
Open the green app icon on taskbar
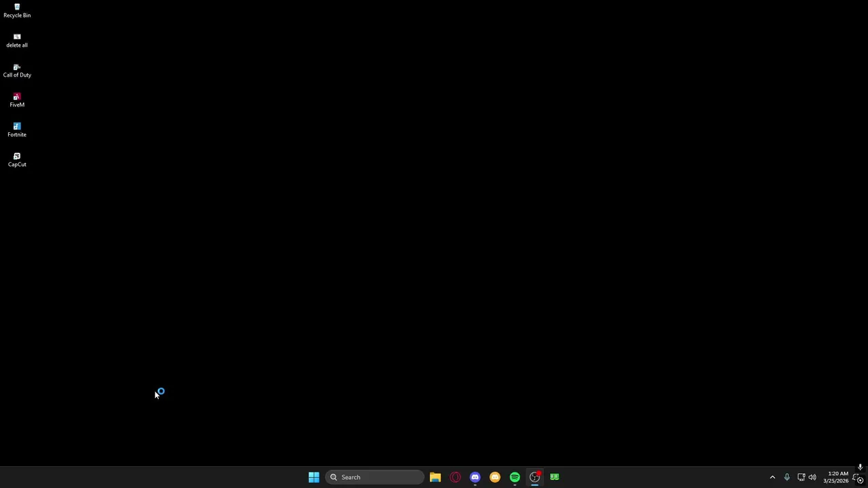555,477
